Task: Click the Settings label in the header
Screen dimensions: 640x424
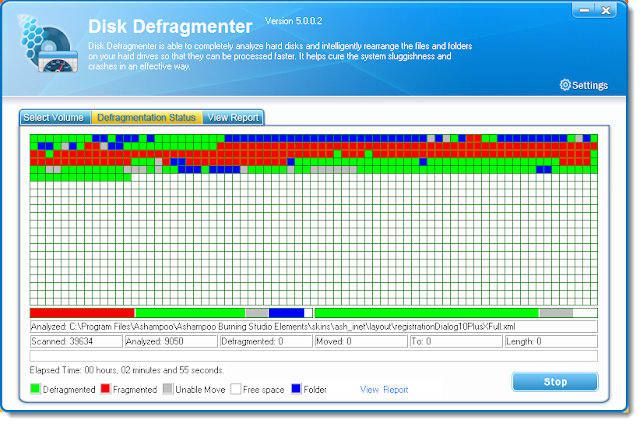Action: coord(590,85)
